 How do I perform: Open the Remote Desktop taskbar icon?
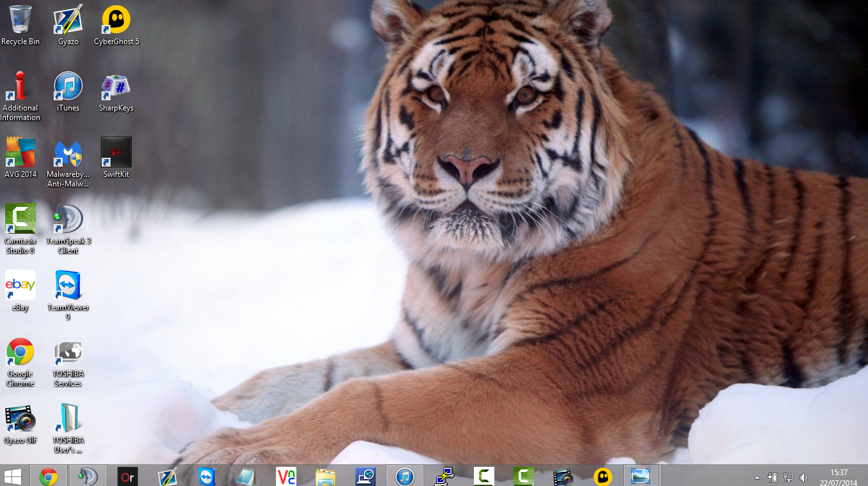[366, 476]
